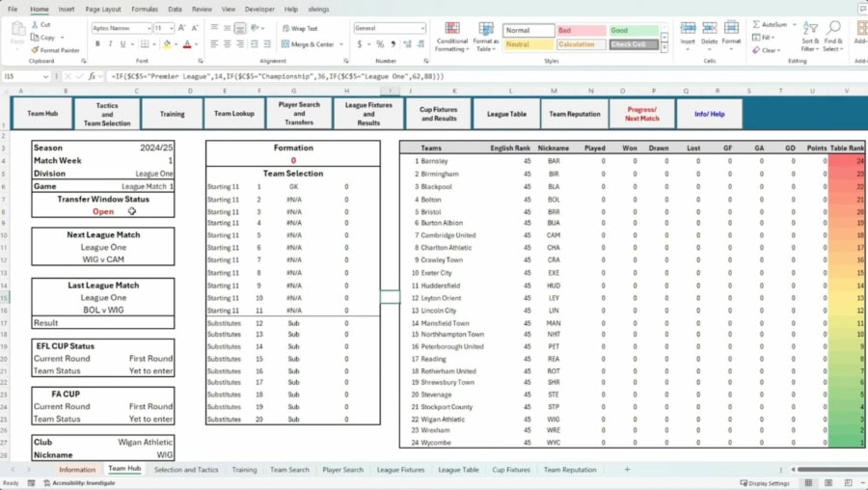868x490 pixels.
Task: Click the Format as Table icon
Action: click(x=486, y=38)
